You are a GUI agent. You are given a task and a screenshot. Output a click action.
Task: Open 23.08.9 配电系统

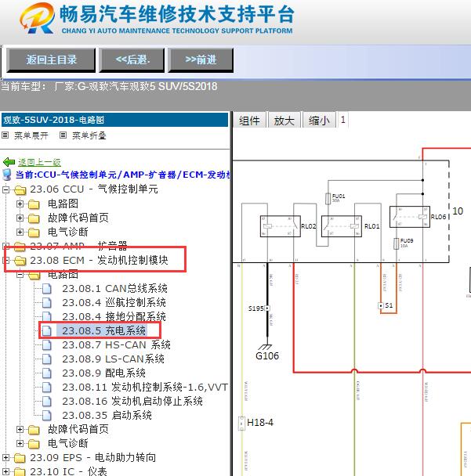coord(103,373)
